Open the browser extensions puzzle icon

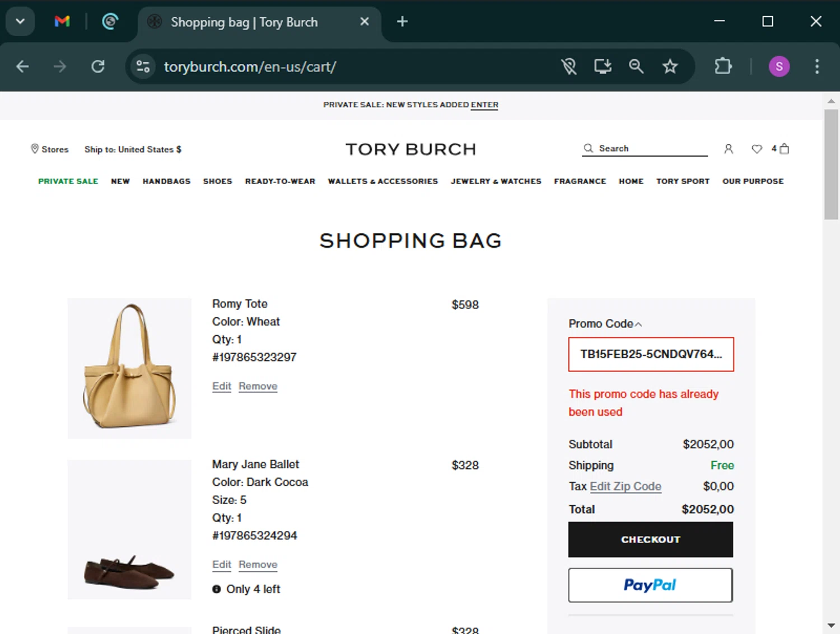tap(723, 67)
